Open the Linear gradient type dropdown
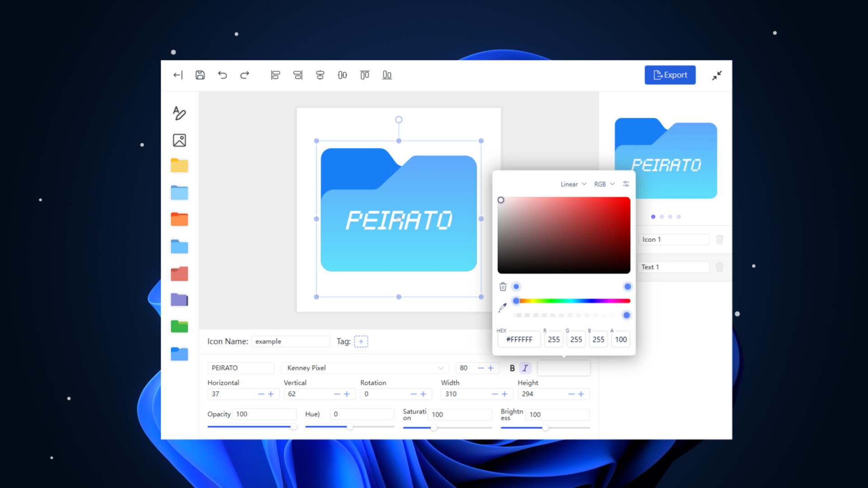Viewport: 868px width, 488px height. coord(572,184)
